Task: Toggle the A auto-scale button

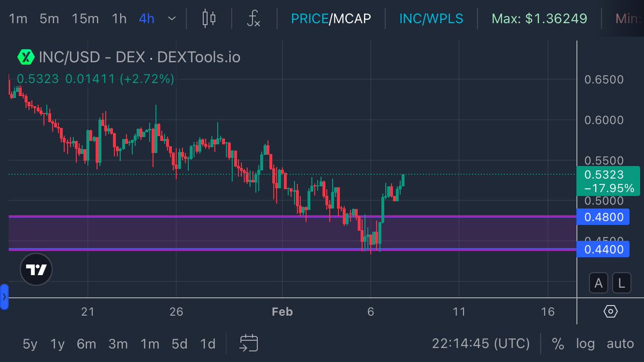Action: [x=598, y=284]
